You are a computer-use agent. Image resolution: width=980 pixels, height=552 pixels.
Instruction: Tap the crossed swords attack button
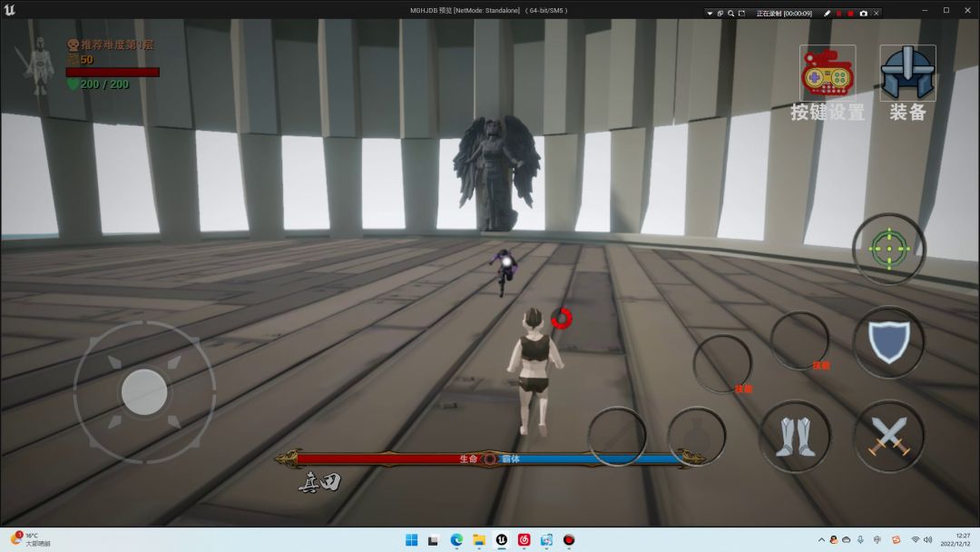pyautogui.click(x=887, y=437)
